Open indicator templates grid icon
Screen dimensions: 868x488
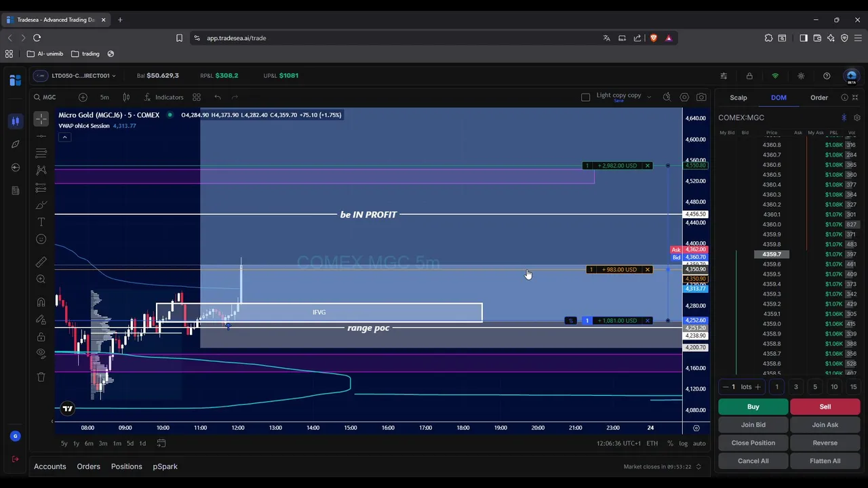(197, 97)
